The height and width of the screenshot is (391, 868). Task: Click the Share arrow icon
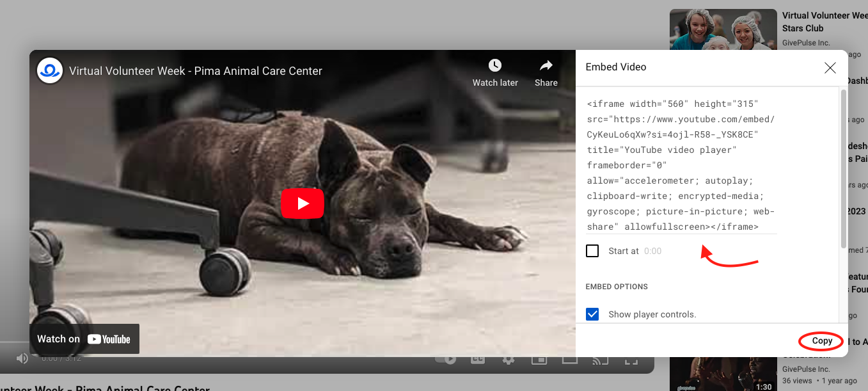point(546,65)
